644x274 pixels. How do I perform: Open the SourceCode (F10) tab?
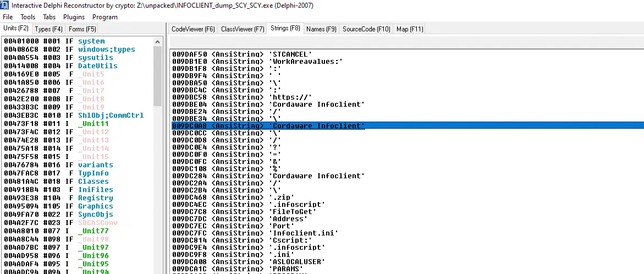pyautogui.click(x=366, y=29)
